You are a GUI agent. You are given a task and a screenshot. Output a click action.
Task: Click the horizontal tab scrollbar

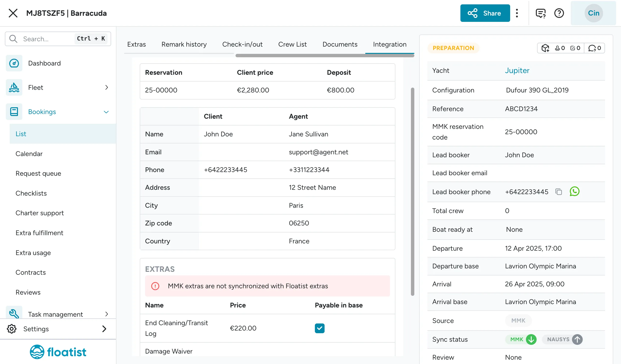325,56
